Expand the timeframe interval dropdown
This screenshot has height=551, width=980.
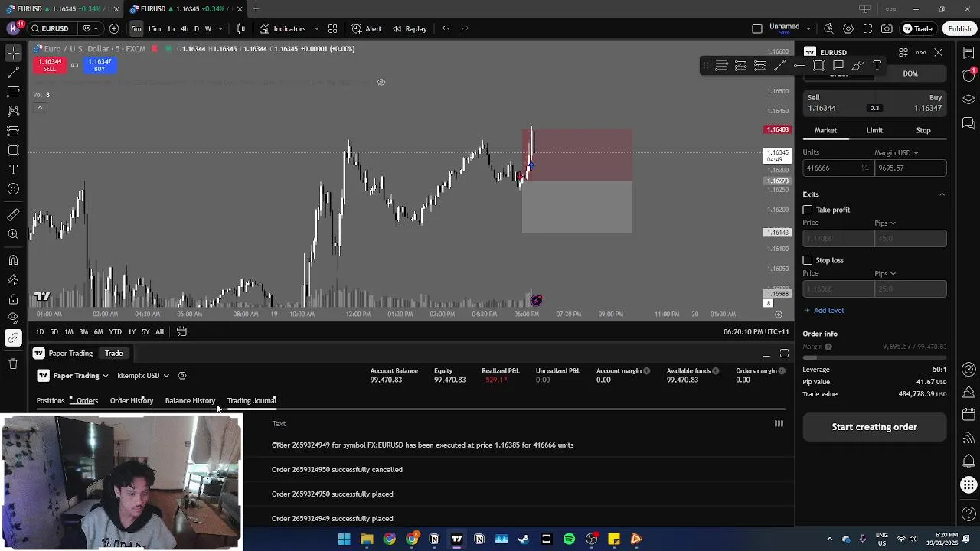pyautogui.click(x=220, y=28)
